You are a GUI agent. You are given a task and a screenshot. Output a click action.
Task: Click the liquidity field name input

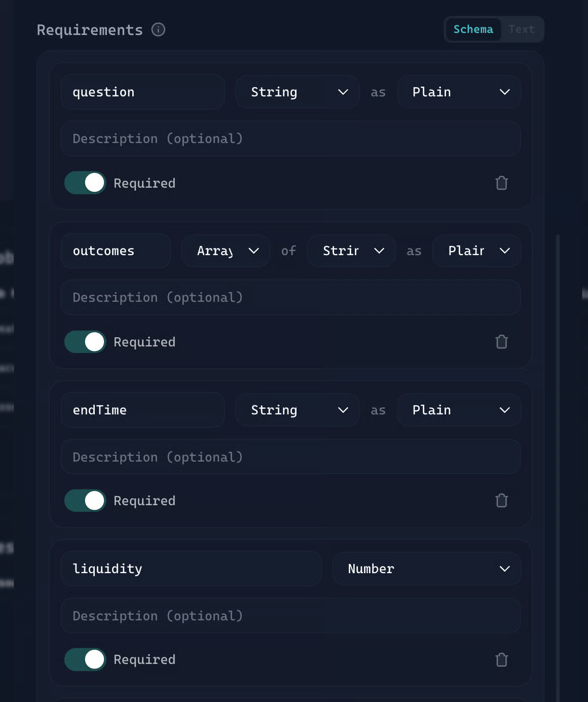pyautogui.click(x=191, y=569)
